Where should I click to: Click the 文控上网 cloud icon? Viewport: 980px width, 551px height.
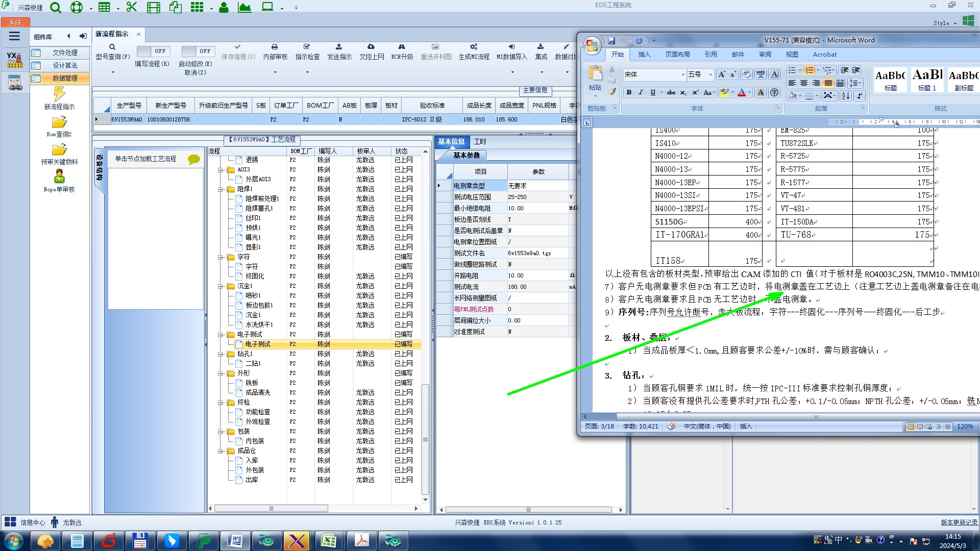(371, 47)
